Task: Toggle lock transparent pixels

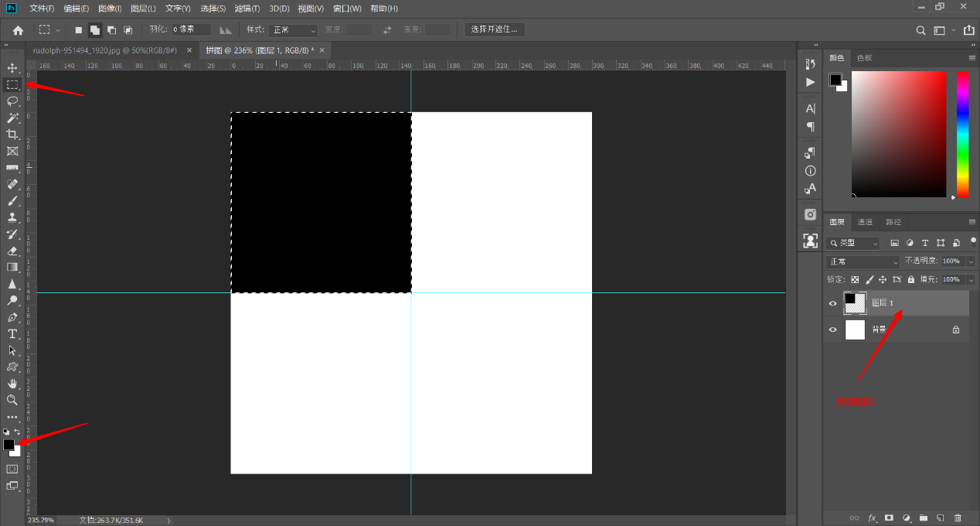Action: click(x=855, y=279)
